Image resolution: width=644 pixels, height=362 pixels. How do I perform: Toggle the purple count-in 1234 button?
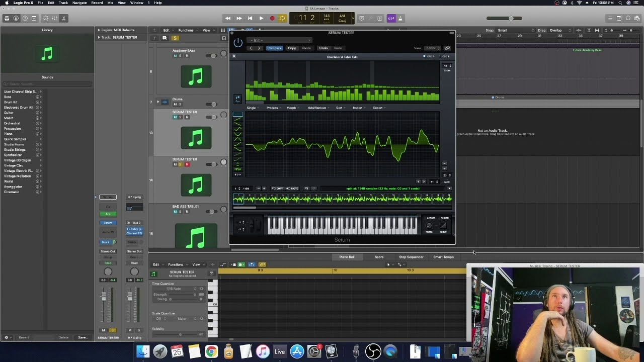coord(391,18)
